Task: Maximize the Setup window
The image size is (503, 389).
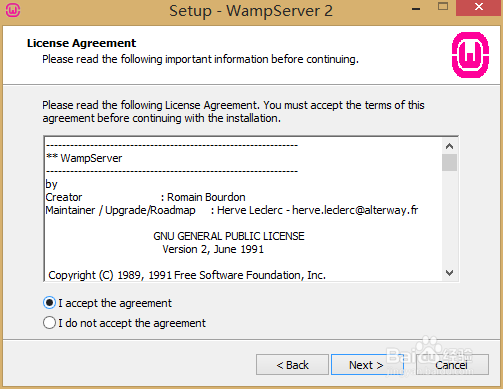Action: (x=443, y=7)
